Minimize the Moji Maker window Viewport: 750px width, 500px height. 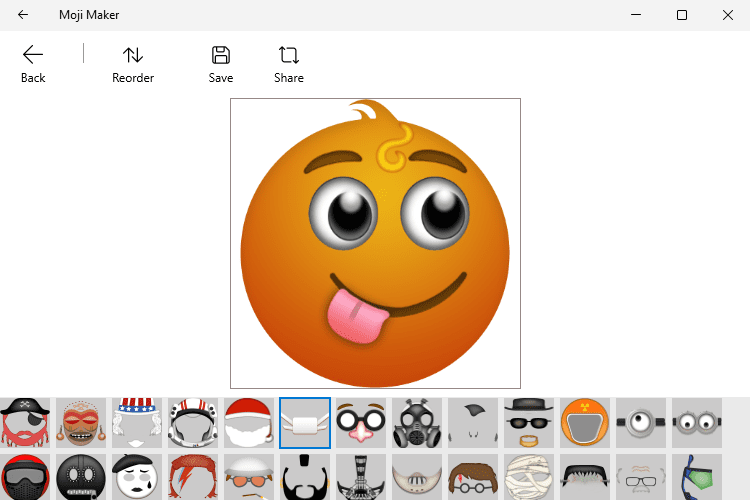click(x=636, y=15)
